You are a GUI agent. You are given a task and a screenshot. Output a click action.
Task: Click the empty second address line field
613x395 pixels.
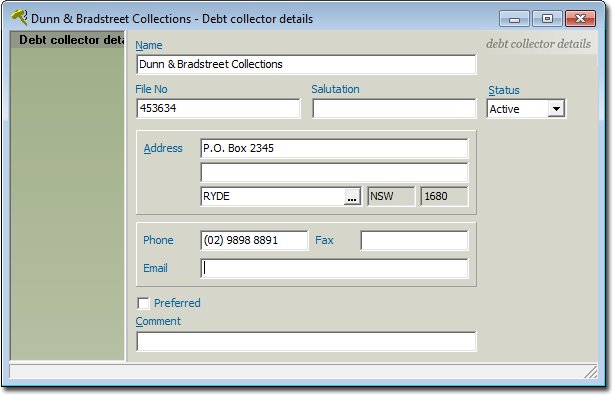pos(334,172)
